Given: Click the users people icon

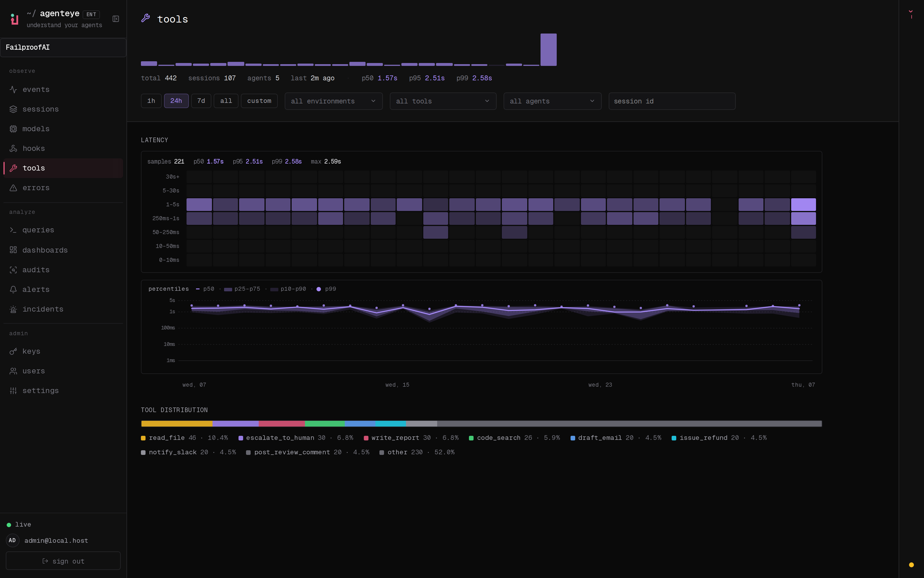Looking at the screenshot, I should [13, 371].
